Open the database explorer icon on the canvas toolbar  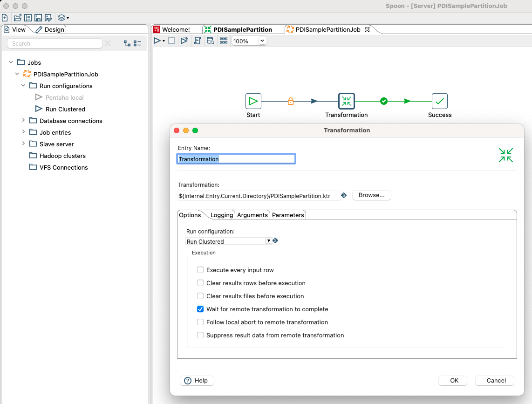[x=211, y=41]
